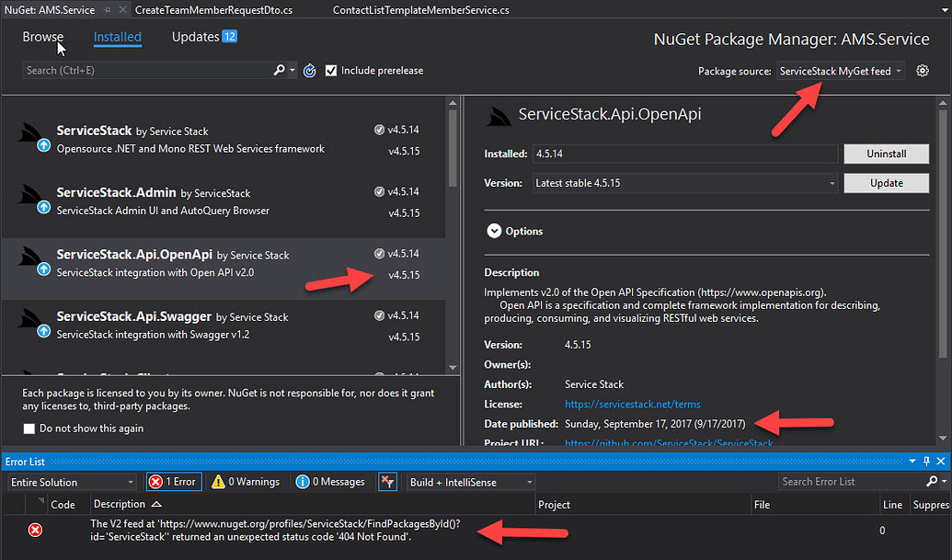Screen dimensions: 952x560
Task: Click installed checkmark icon on ServiceStack.Admin row
Action: coord(380,191)
